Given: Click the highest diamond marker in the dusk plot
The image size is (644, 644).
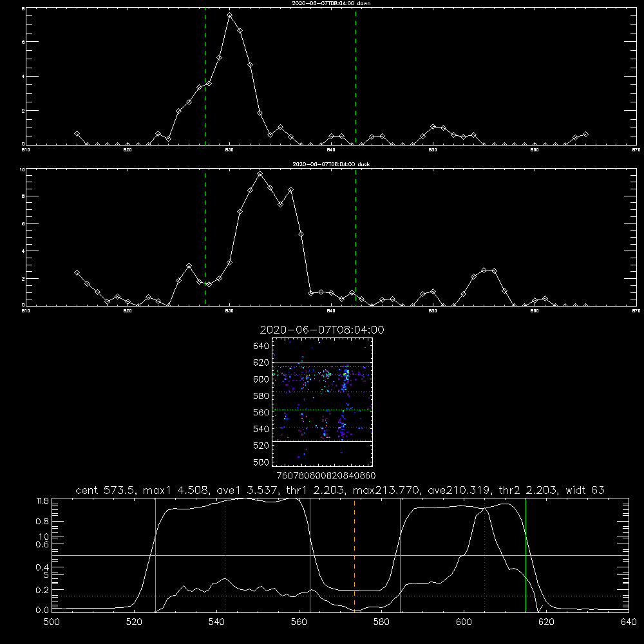Looking at the screenshot, I should [x=260, y=174].
